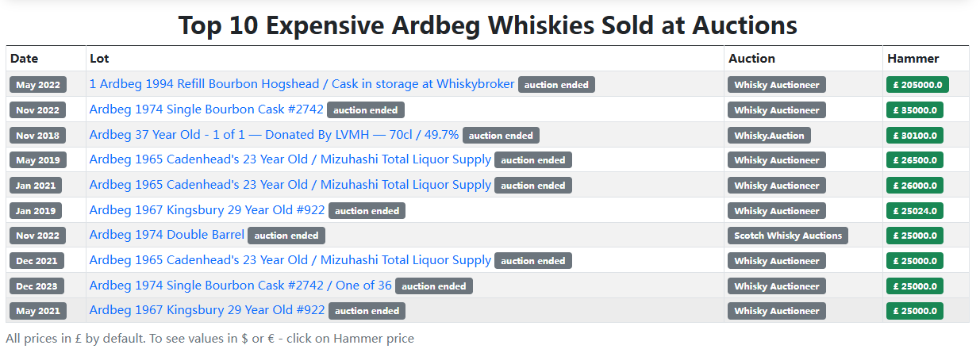The width and height of the screenshot is (980, 349).
Task: Click the £ 205000.0 hammer price
Action: (917, 85)
